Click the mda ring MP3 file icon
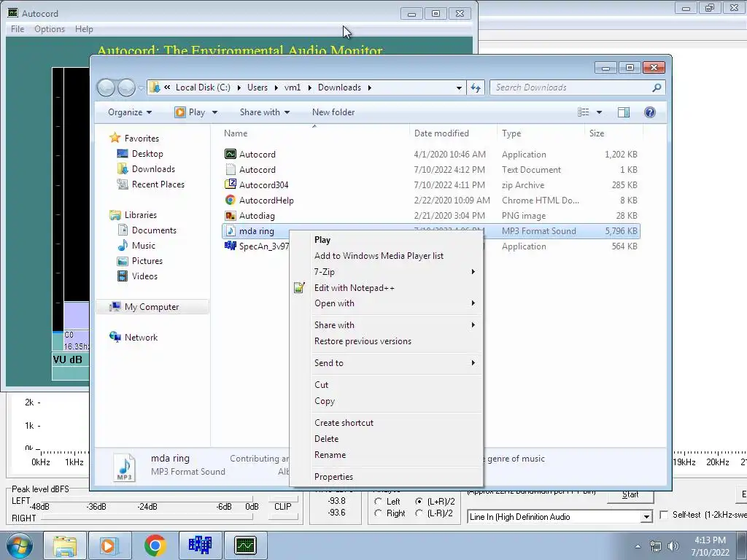This screenshot has width=747, height=560. [231, 231]
